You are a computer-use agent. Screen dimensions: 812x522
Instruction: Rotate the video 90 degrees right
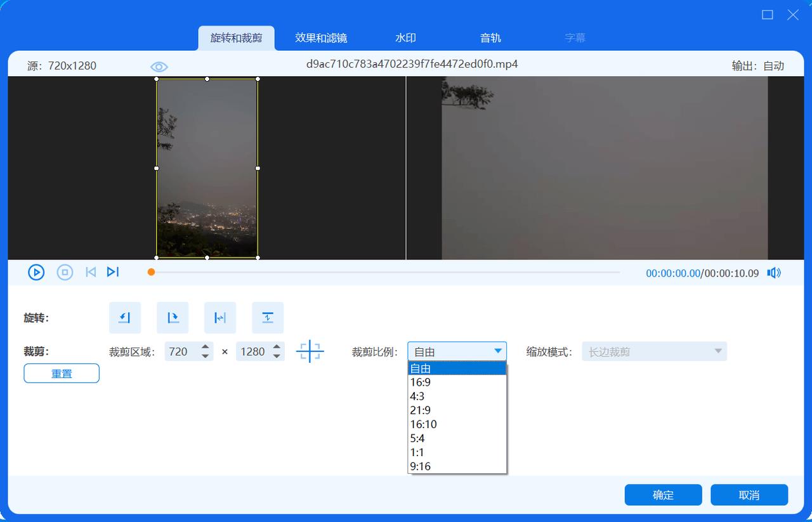click(x=173, y=318)
